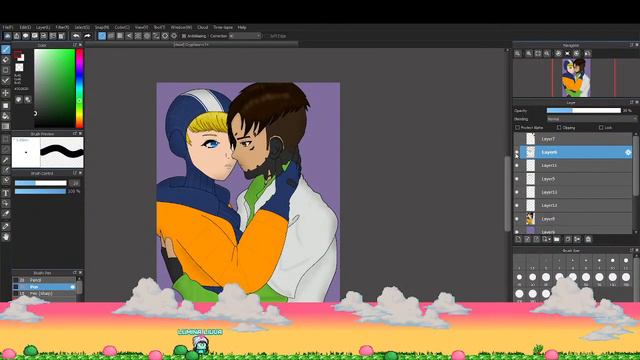640x360 pixels.
Task: Select the Hand pan tool
Action: click(6, 237)
